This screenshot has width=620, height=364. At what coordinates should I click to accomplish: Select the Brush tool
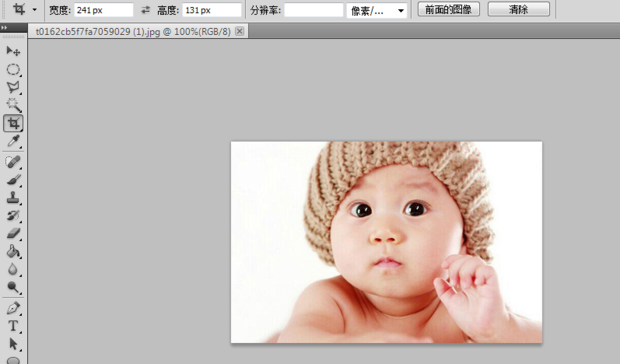(x=13, y=180)
